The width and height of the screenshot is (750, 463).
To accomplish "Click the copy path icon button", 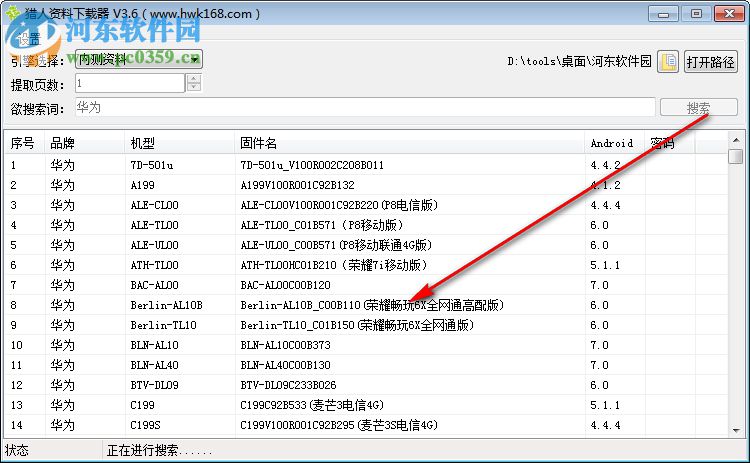I will [668, 61].
